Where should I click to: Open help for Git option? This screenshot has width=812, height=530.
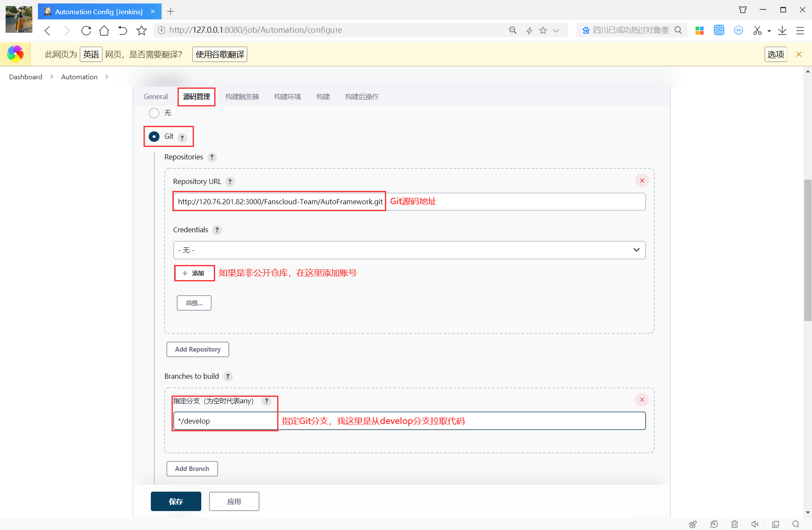182,138
